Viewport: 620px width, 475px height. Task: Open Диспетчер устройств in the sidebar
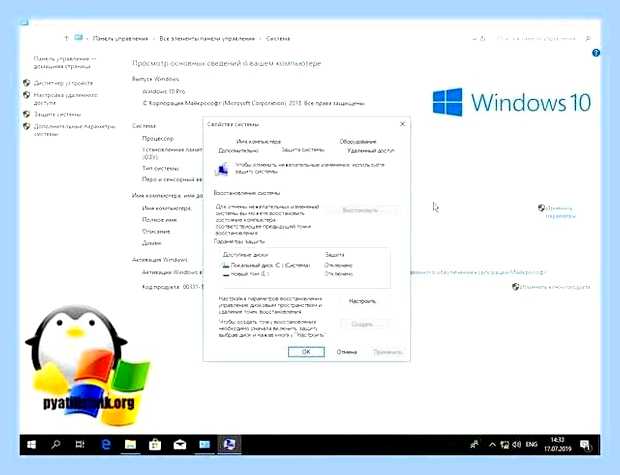63,83
